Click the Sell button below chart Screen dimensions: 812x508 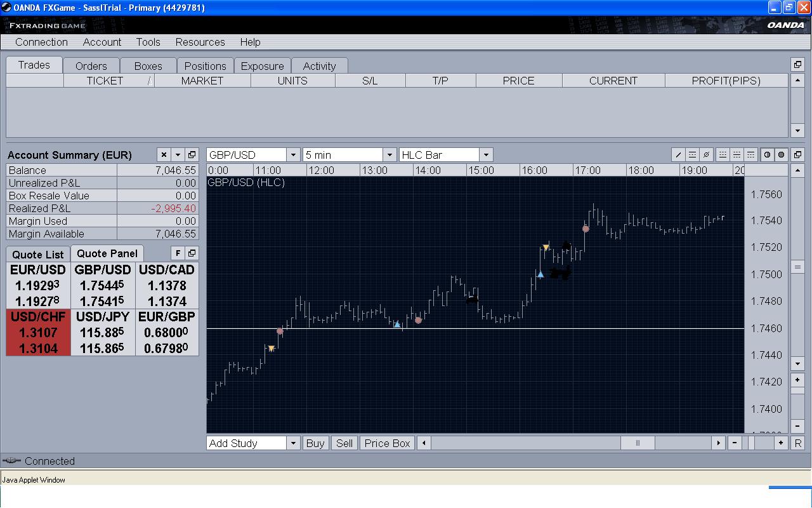coord(344,443)
